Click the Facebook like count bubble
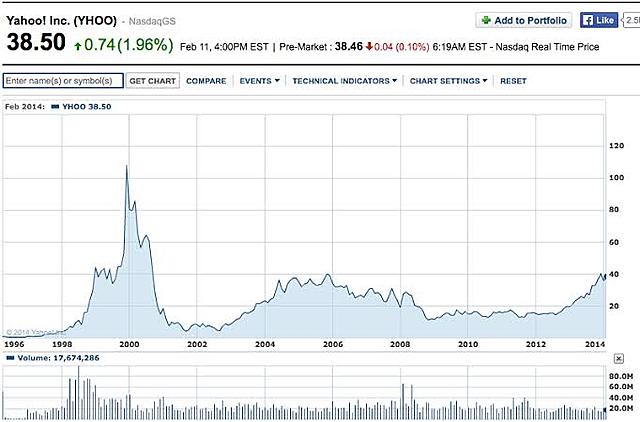The image size is (640, 422). [x=631, y=20]
